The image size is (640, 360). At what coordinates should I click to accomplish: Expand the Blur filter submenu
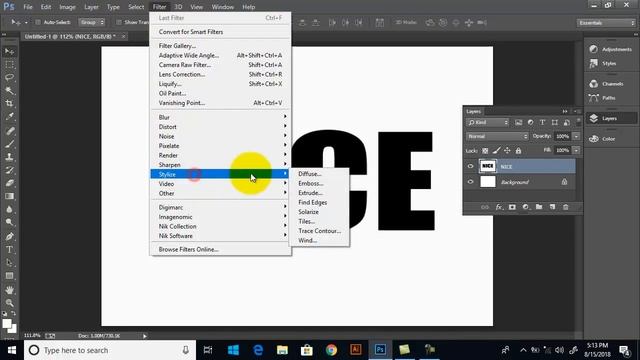click(221, 117)
